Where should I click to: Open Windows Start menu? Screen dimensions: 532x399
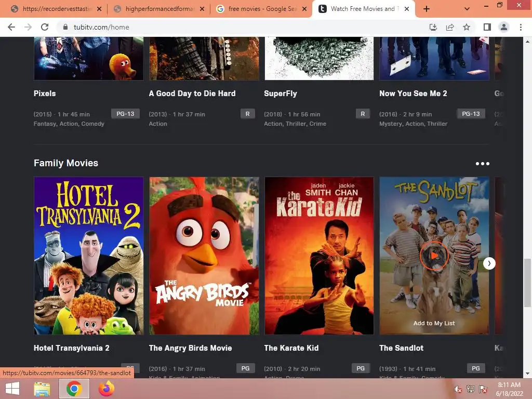pyautogui.click(x=12, y=389)
